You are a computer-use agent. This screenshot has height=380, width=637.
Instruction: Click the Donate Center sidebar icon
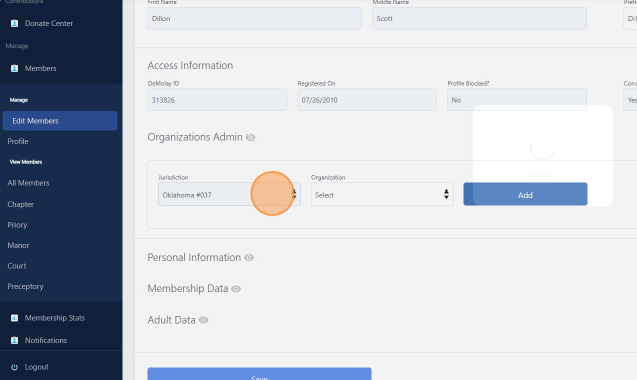pos(14,23)
